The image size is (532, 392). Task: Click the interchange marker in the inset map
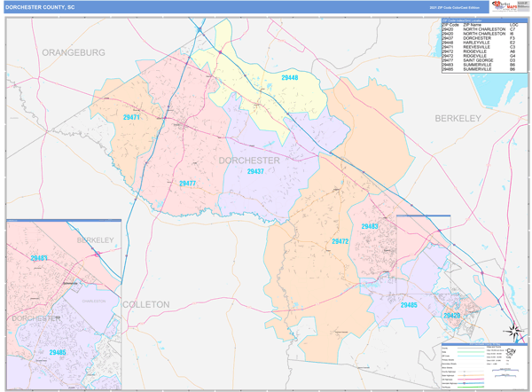(x=98, y=254)
